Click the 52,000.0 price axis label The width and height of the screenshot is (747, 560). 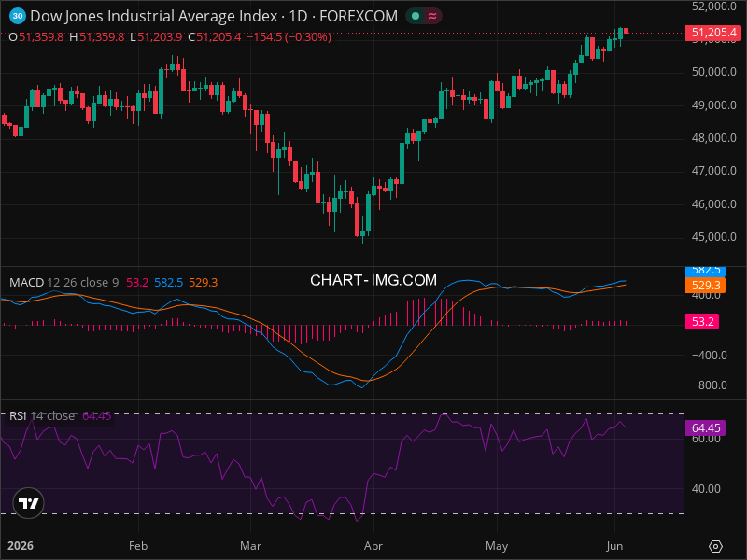[x=713, y=7]
